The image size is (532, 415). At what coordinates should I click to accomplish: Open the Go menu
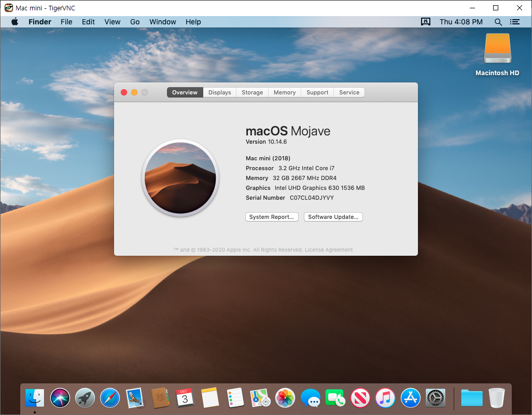[135, 22]
